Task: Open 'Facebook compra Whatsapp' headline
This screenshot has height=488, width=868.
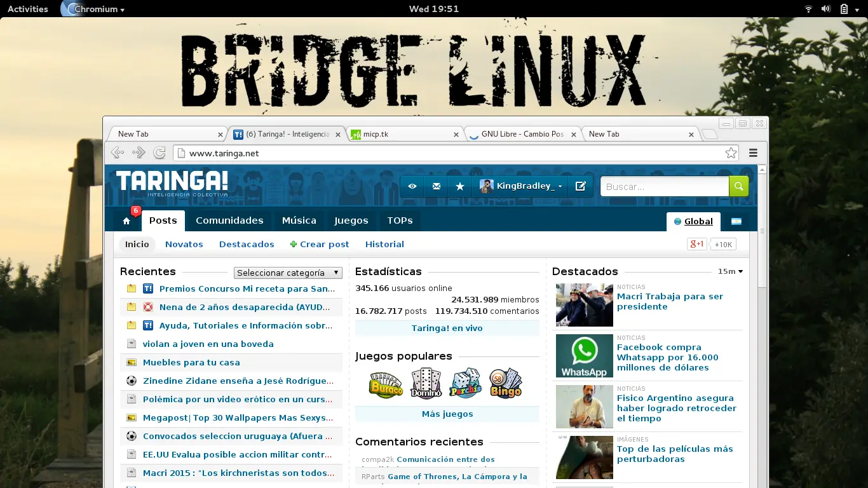Action: click(668, 357)
